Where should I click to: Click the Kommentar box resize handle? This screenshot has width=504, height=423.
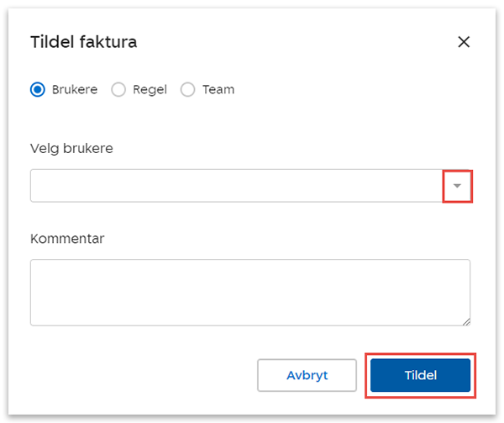[x=466, y=321]
